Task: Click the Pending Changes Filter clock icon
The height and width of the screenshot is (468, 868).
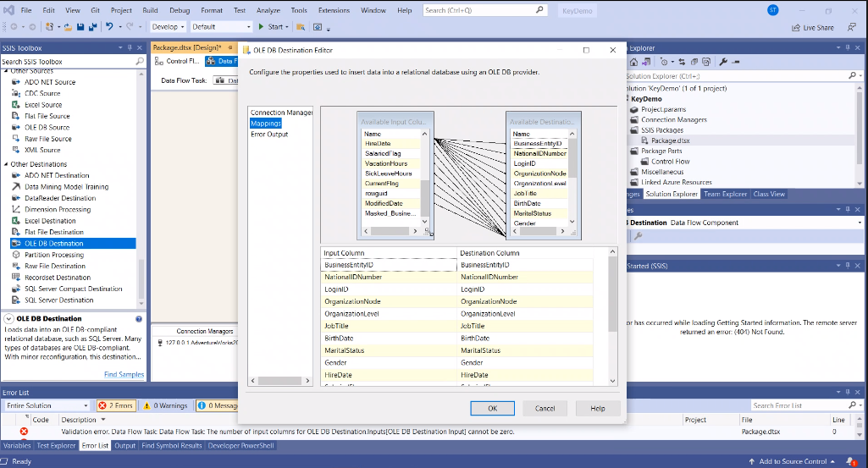Action: pos(664,62)
